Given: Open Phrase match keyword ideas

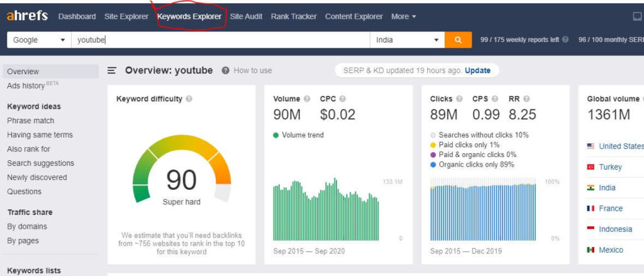Looking at the screenshot, I should pyautogui.click(x=30, y=121).
